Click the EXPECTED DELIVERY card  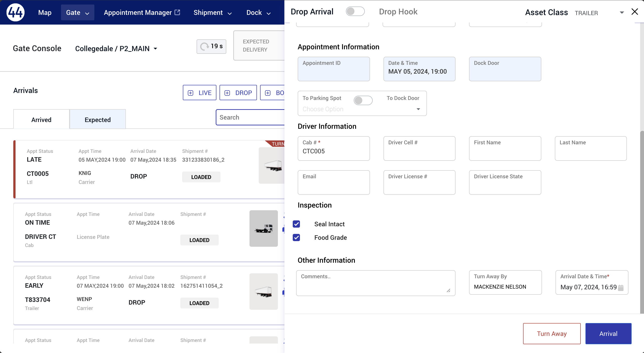coord(259,45)
